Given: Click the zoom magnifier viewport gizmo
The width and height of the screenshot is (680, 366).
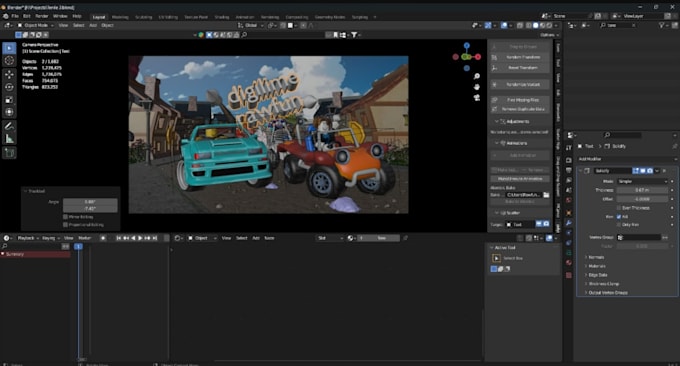Looking at the screenshot, I should 477,76.
